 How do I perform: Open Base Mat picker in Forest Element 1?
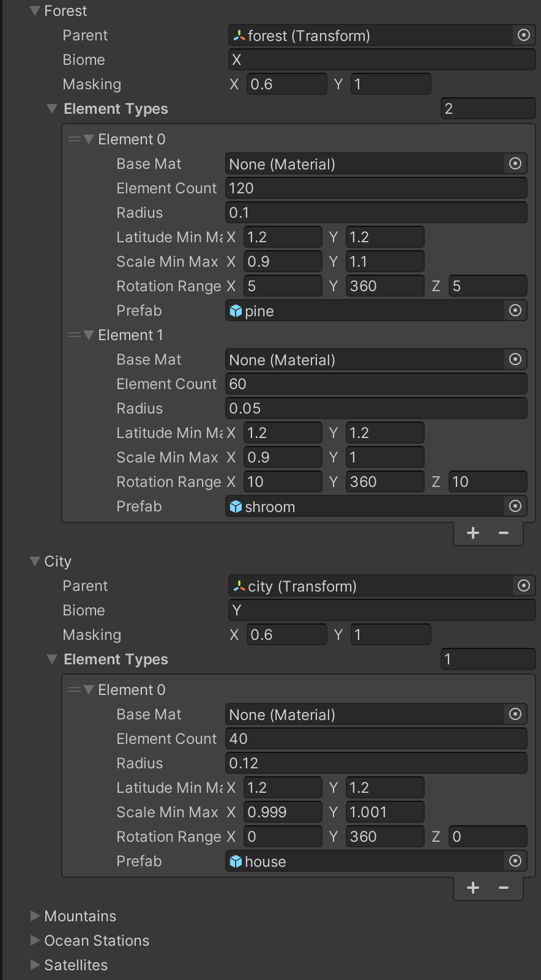(515, 360)
